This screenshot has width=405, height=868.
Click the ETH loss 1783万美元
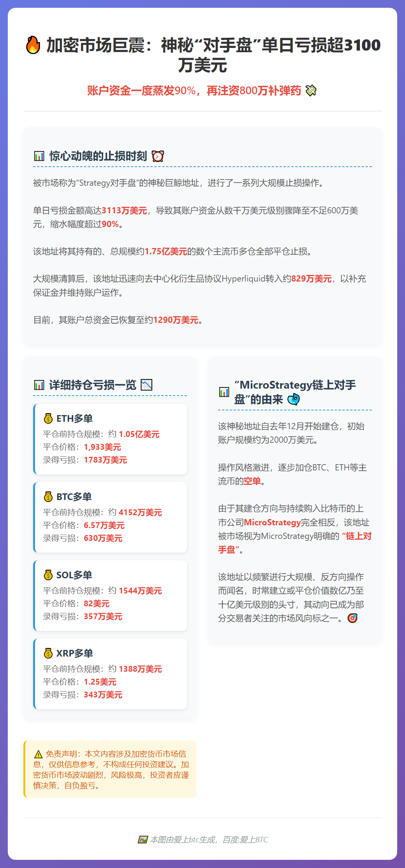point(106,460)
